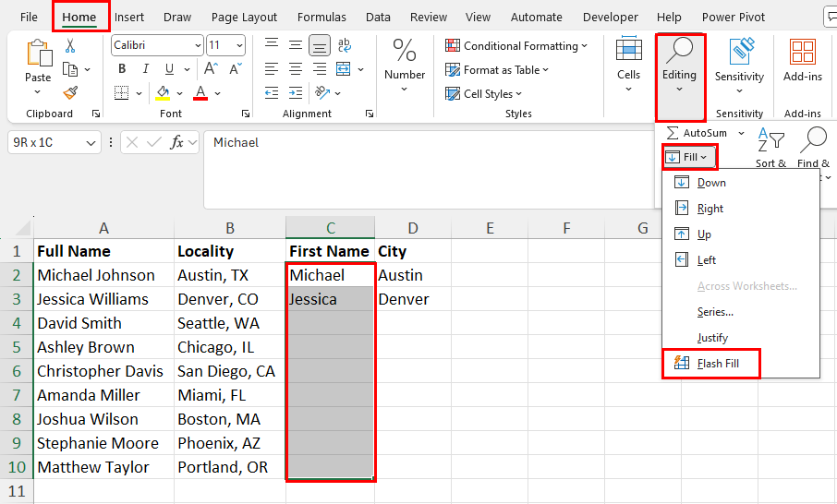Toggle Bold formatting

pyautogui.click(x=122, y=69)
